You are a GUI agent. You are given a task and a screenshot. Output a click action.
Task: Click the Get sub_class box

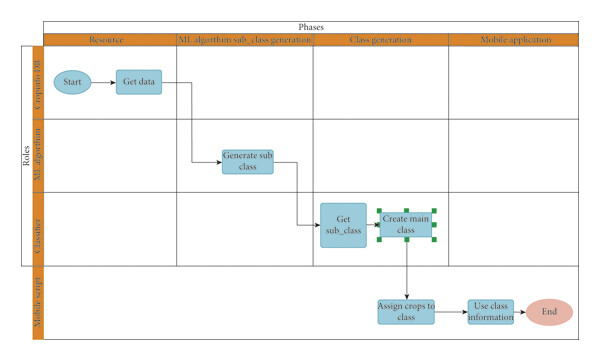[x=343, y=225]
